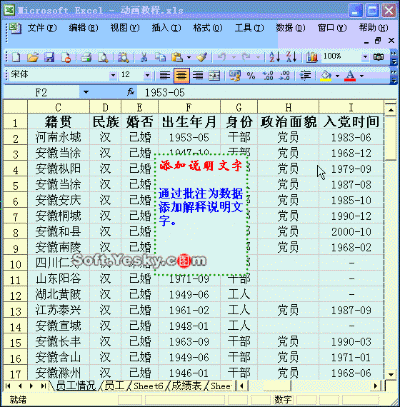
Task: Paste using the clipboard icon
Action: click(177, 57)
